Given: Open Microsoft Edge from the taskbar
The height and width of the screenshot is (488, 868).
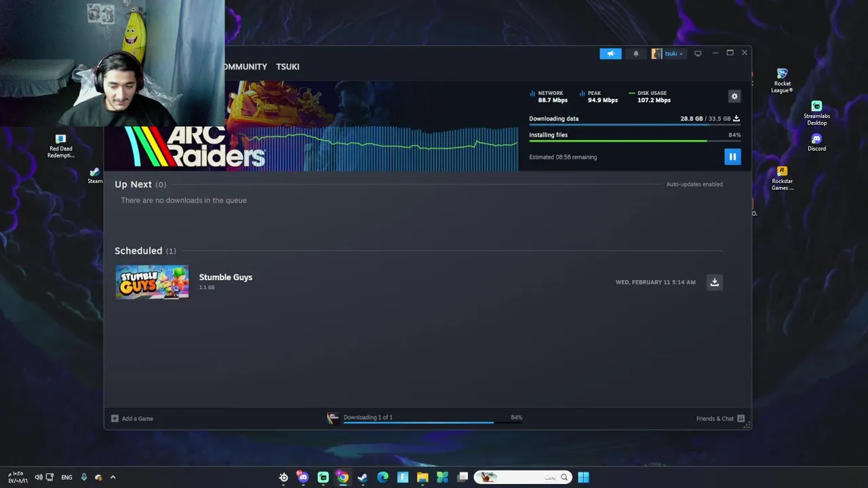Looking at the screenshot, I should tap(382, 477).
